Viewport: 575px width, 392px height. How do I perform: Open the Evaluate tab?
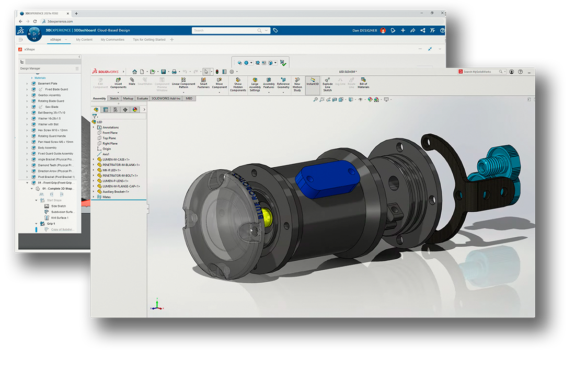click(142, 99)
